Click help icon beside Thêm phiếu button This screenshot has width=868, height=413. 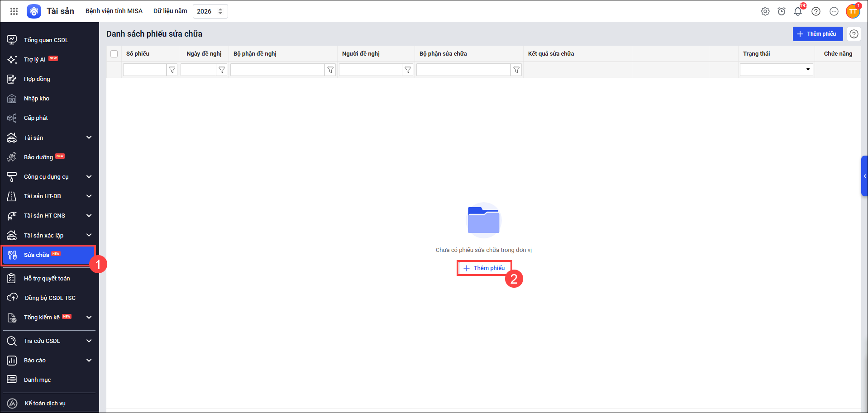click(x=854, y=34)
